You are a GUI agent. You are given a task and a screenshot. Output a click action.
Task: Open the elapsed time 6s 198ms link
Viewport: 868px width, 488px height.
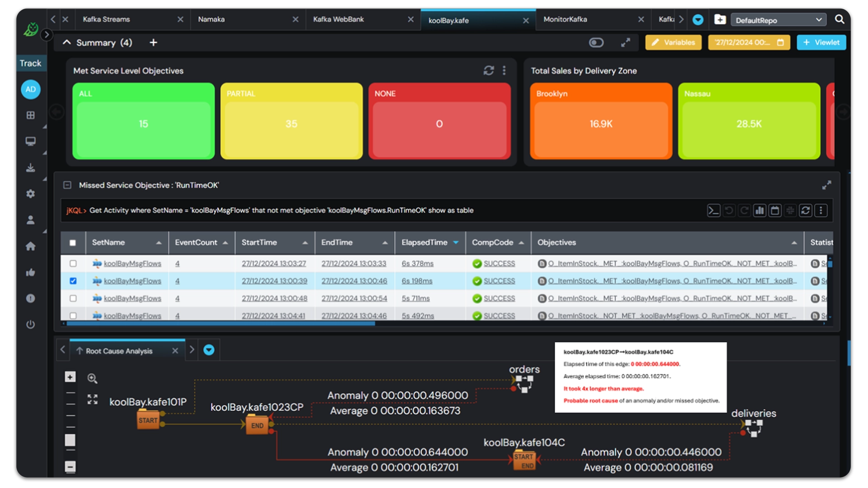417,281
